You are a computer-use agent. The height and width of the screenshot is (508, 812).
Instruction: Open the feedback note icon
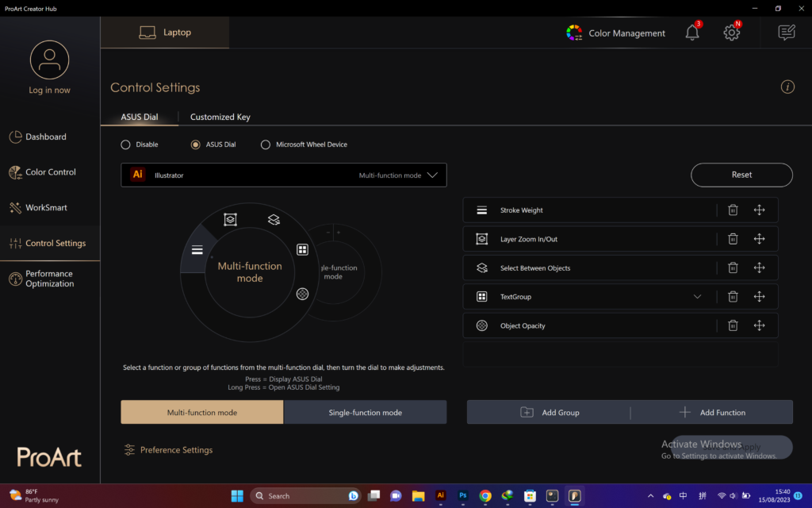(x=787, y=33)
